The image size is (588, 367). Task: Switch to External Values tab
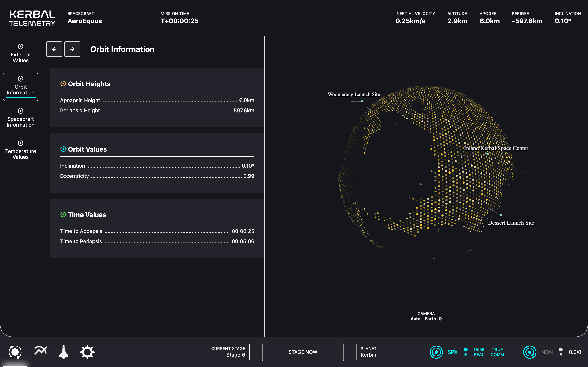pos(21,54)
